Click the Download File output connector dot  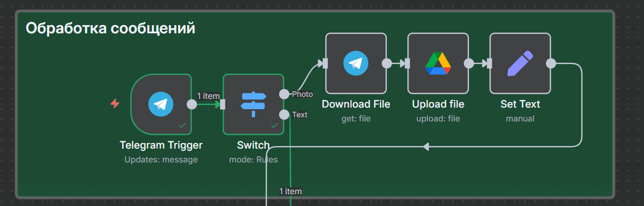coord(386,64)
